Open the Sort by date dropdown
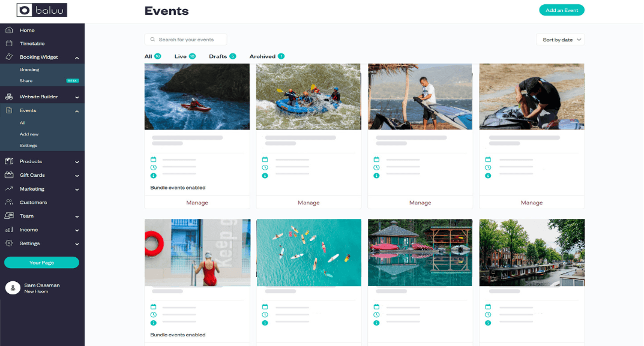Screen dimensions: 644x346 560,40
